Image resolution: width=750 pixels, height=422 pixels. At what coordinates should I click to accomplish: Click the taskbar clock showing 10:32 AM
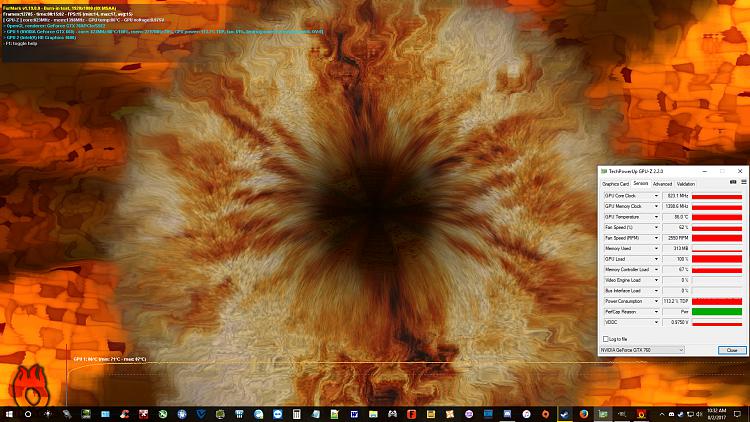click(x=716, y=414)
